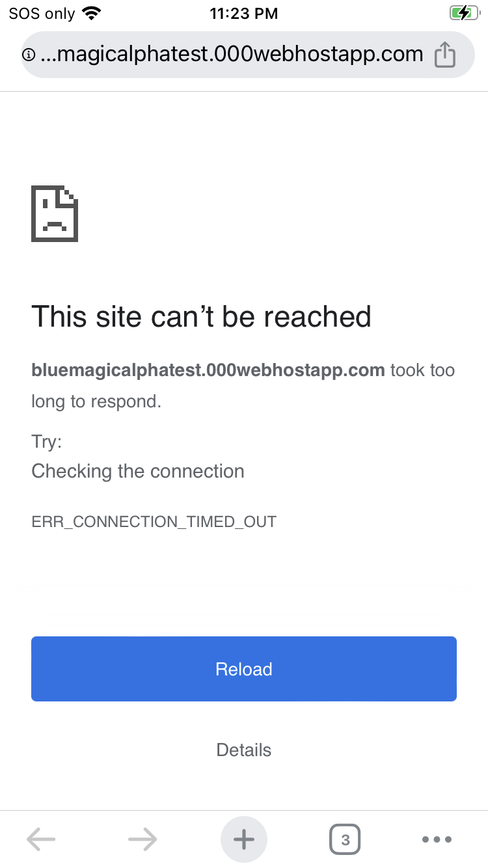Go forward with the right arrow
This screenshot has height=868, width=488.
(142, 839)
